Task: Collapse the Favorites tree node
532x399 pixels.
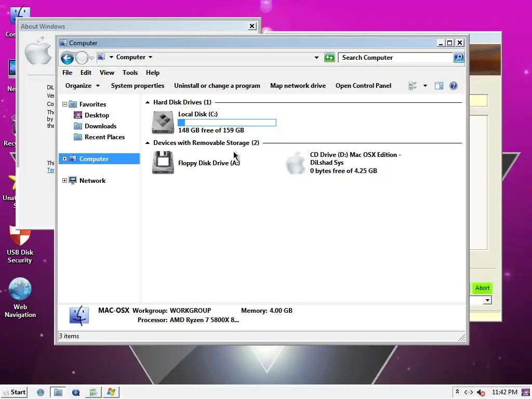Action: pos(64,104)
